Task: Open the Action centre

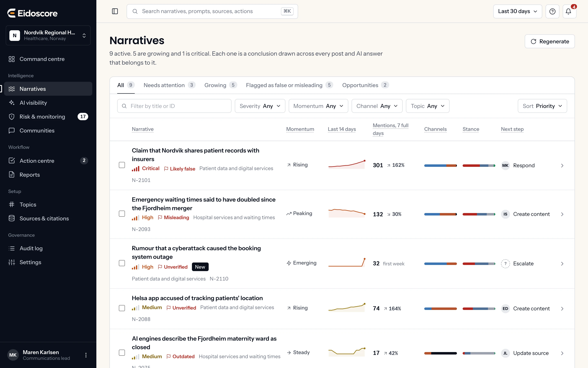Action: pos(48,161)
